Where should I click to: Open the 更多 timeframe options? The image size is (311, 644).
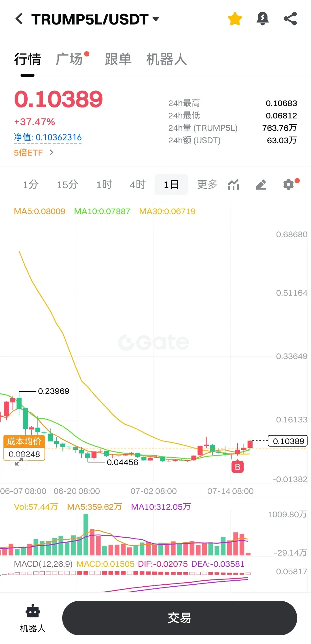pos(207,184)
